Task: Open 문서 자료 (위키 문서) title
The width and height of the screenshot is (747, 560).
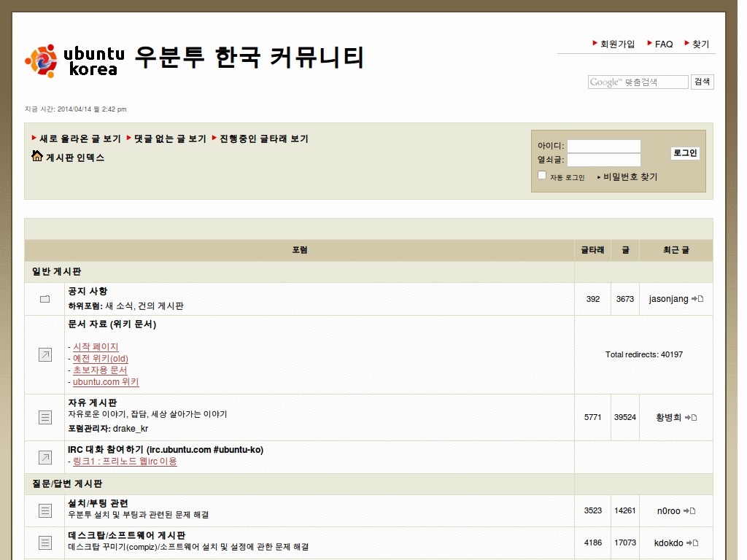Action: (112, 324)
